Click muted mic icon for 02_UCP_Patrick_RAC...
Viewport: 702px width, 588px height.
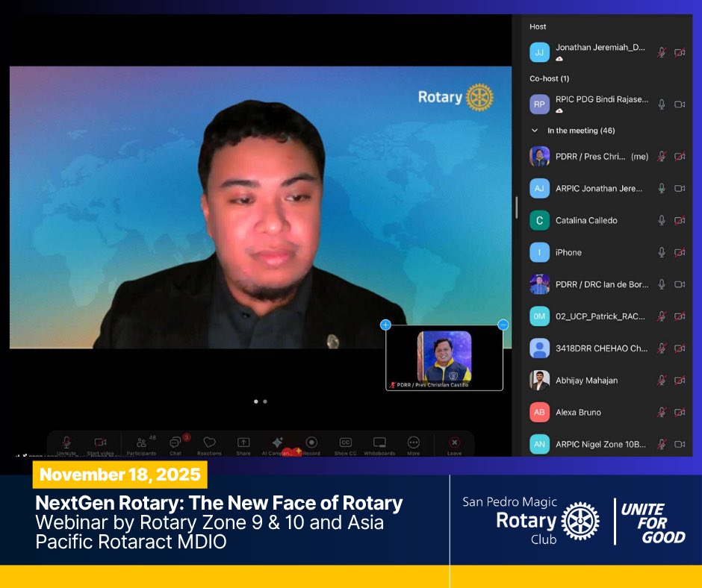[x=661, y=316]
